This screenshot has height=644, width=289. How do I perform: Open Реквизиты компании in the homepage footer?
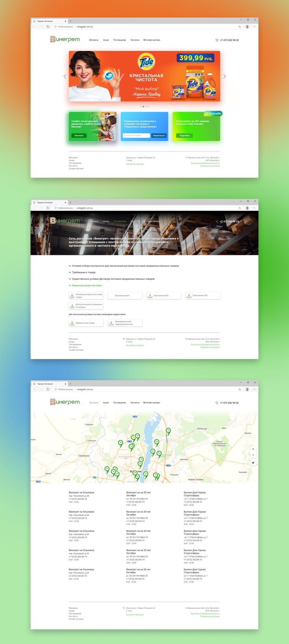click(x=210, y=166)
